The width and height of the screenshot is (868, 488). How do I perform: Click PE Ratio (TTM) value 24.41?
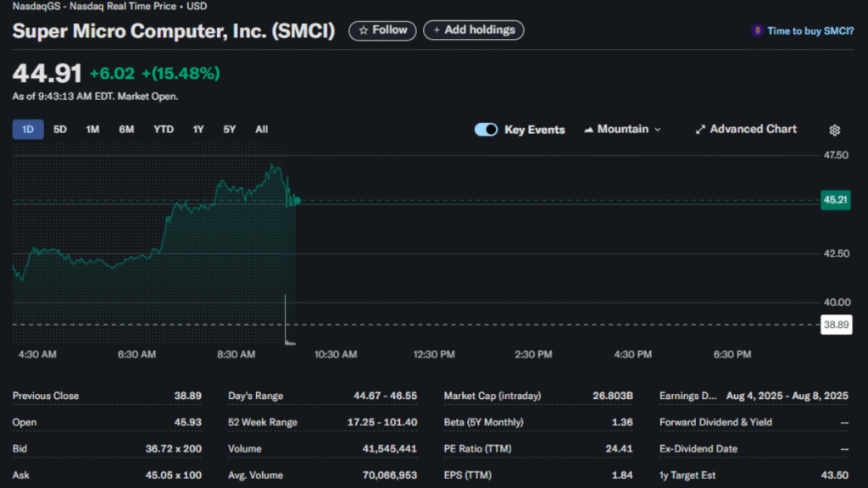click(x=619, y=449)
